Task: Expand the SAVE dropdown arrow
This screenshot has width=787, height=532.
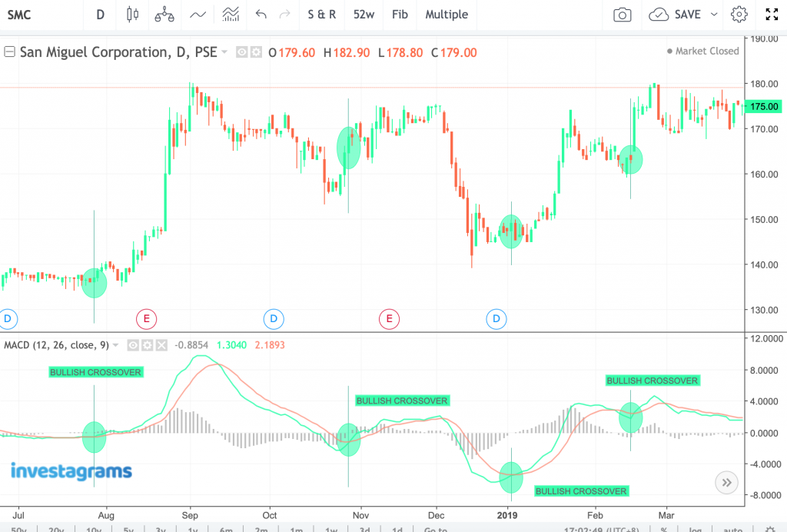Action: click(713, 15)
